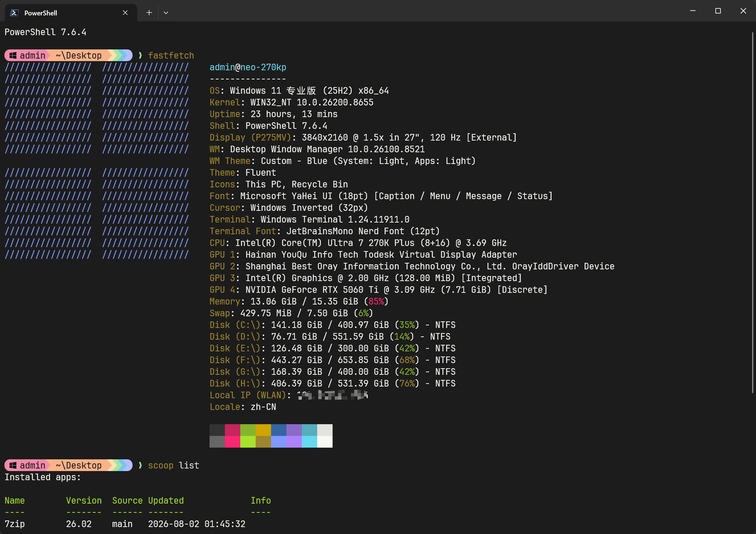Click the 'PowerShell 7.6.4' banner at top
This screenshot has width=756, height=534.
45,32
